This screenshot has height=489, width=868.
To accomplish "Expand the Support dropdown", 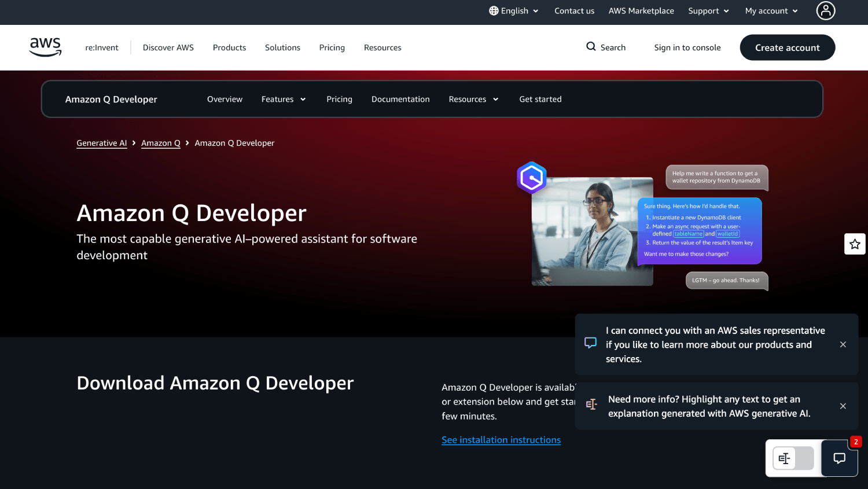I will point(709,10).
